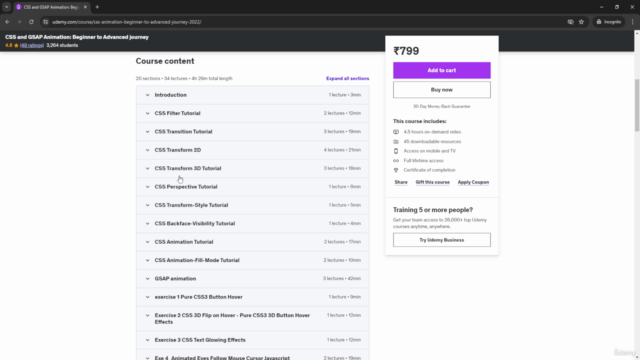
Task: Open a new tab with plus icon
Action: click(x=97, y=7)
